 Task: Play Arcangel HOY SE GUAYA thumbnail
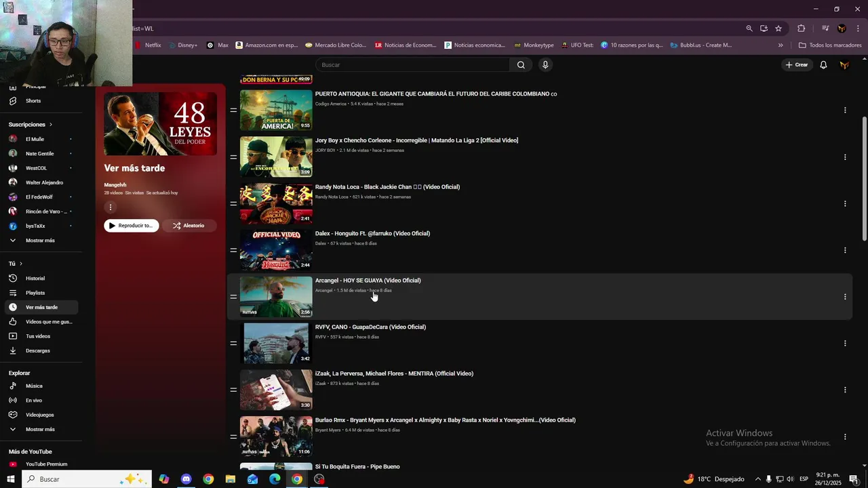(x=276, y=297)
